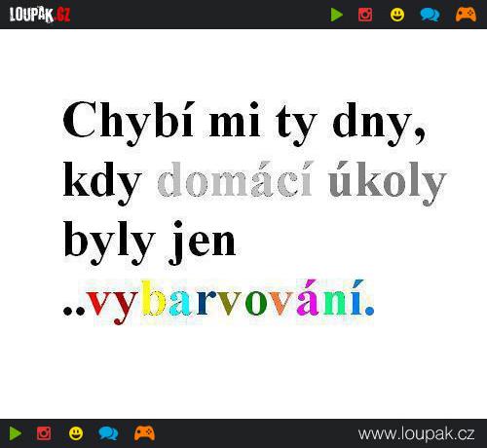
Task: Click the gray text domácí úkoly
Action: pyautogui.click(x=302, y=183)
